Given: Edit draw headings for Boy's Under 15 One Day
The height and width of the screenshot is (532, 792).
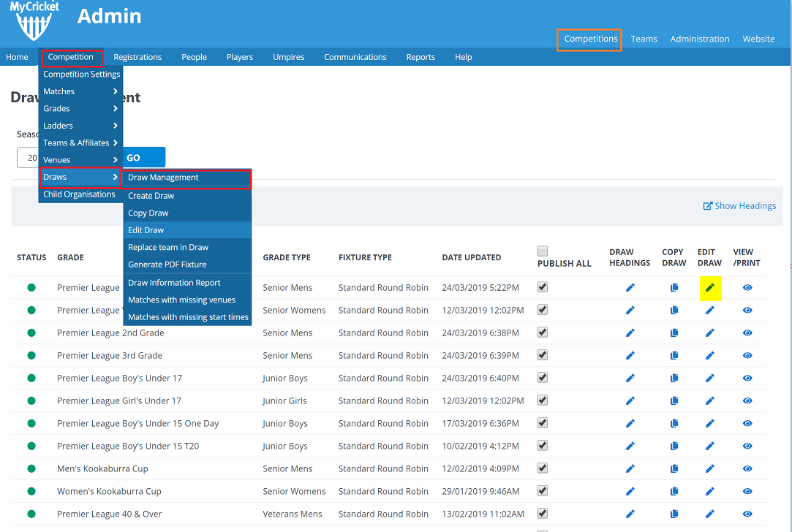Looking at the screenshot, I should pyautogui.click(x=630, y=424).
